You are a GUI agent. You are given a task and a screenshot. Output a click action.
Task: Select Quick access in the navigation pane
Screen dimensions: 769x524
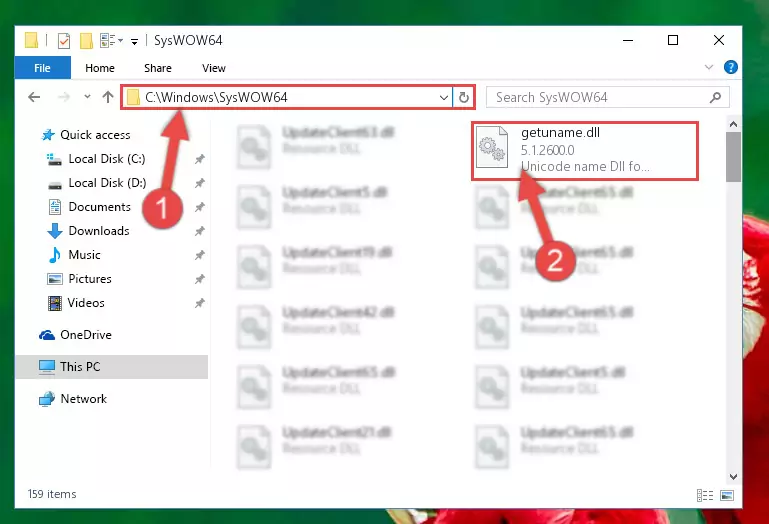point(95,135)
